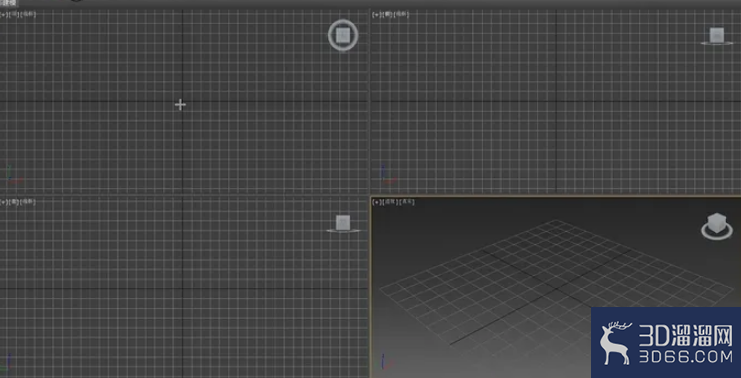Screen dimensions: 741x378
Task: Click the ViewCube in the Left viewport
Action: tap(343, 222)
